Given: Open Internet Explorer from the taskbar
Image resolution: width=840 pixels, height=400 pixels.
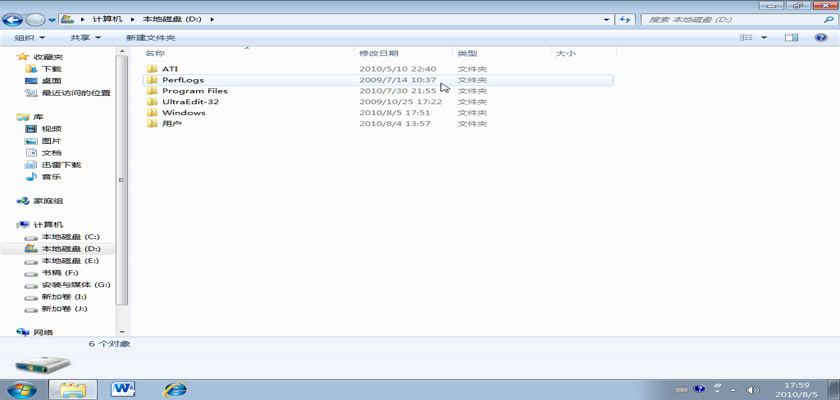Looking at the screenshot, I should tap(176, 388).
